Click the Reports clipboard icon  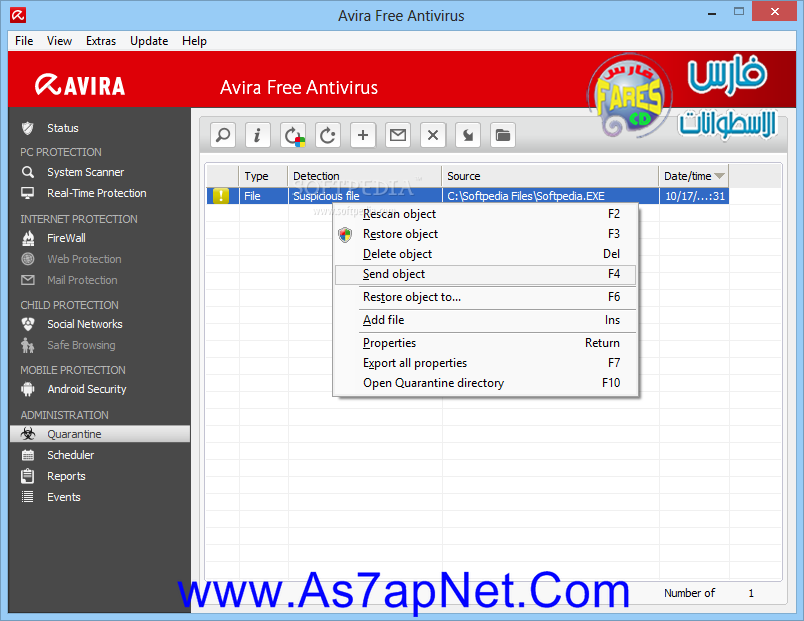(28, 476)
